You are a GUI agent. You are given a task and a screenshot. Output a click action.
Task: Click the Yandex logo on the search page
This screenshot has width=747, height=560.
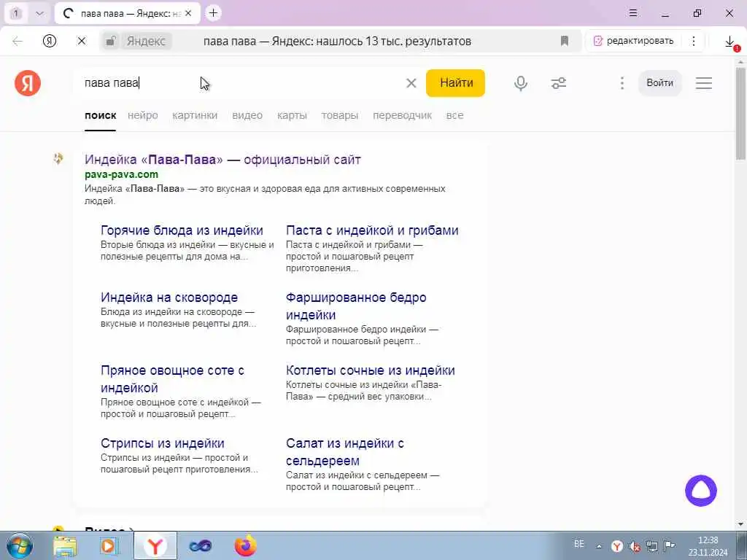tap(28, 83)
